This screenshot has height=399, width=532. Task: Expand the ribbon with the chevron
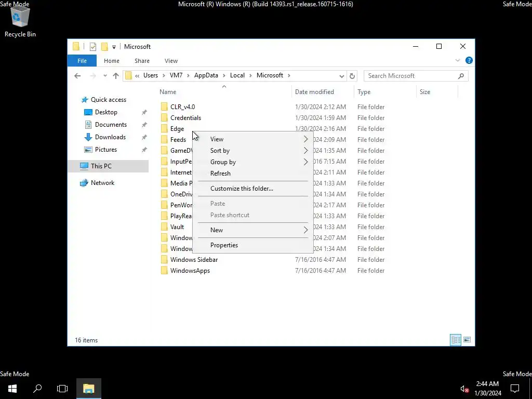coord(457,60)
